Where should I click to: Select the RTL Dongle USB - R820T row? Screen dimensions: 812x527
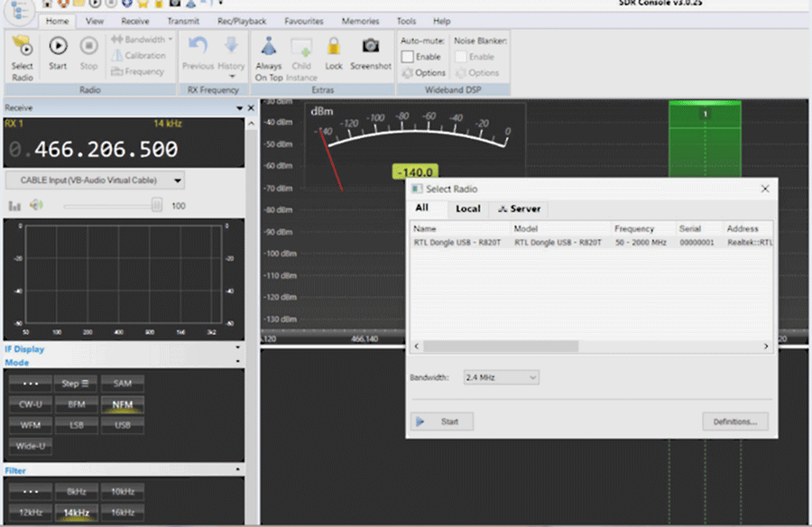[x=592, y=243]
